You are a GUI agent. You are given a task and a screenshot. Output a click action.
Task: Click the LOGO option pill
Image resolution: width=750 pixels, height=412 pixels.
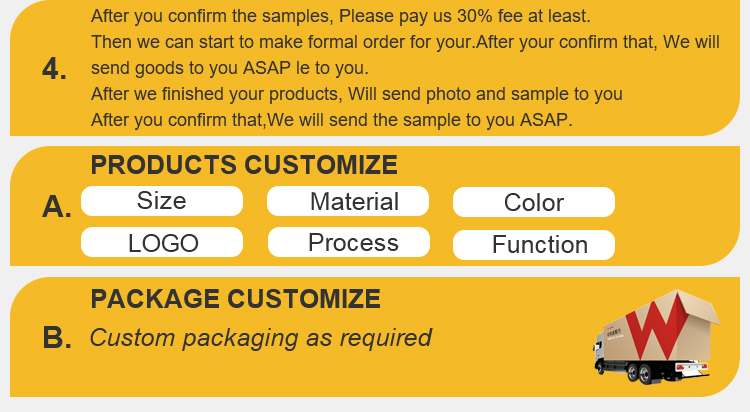(162, 242)
